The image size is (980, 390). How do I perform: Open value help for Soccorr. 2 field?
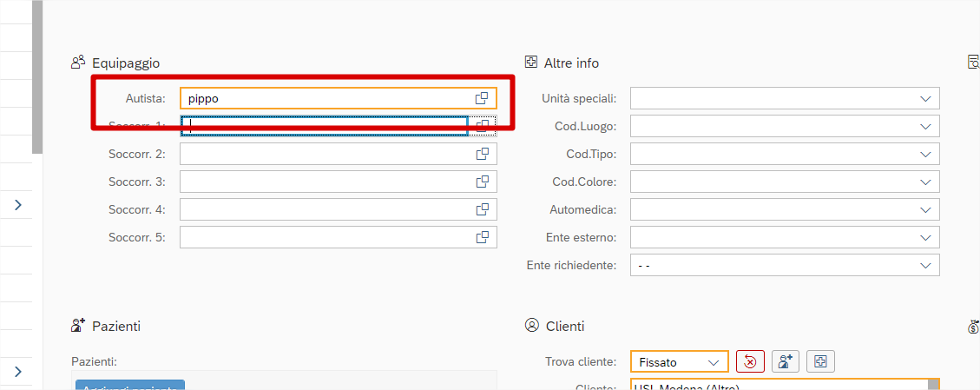point(483,154)
